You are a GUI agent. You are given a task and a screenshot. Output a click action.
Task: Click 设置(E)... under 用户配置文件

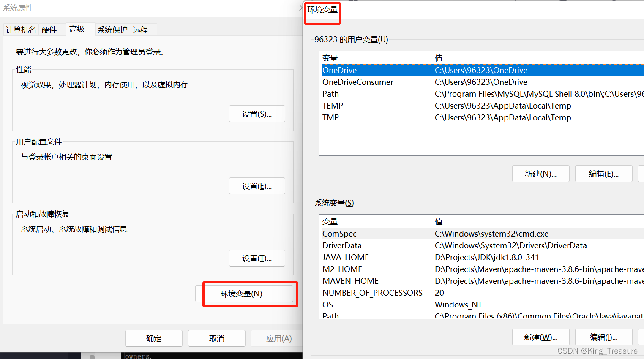coord(257,186)
